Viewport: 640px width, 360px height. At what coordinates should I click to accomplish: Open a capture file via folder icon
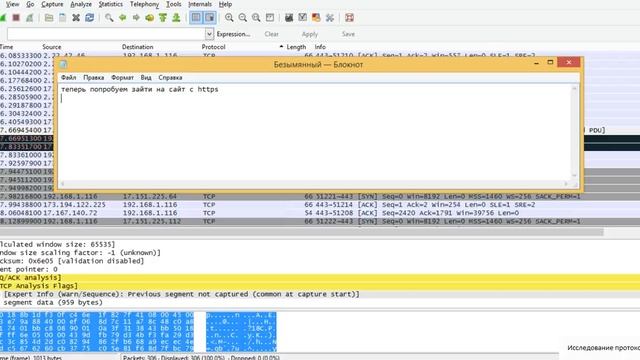[x=49, y=18]
